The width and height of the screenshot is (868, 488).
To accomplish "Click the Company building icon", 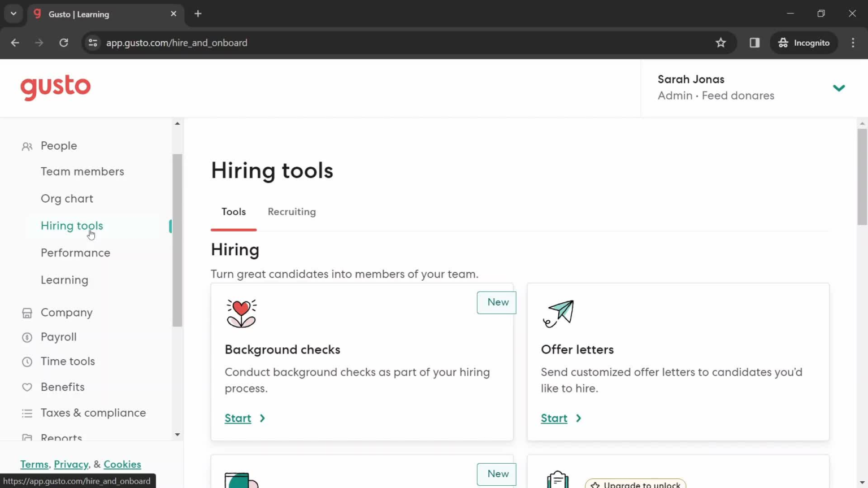I will click(x=27, y=312).
